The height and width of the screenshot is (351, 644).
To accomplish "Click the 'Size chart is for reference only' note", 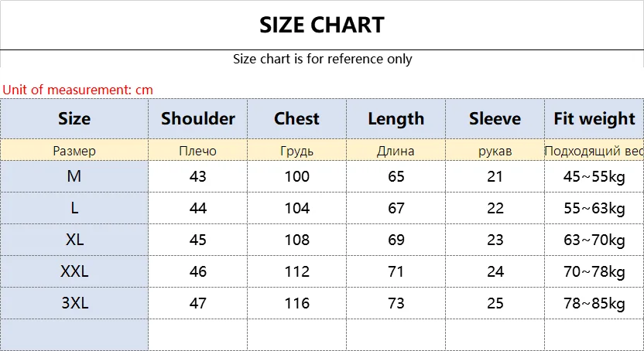I will 322,59.
